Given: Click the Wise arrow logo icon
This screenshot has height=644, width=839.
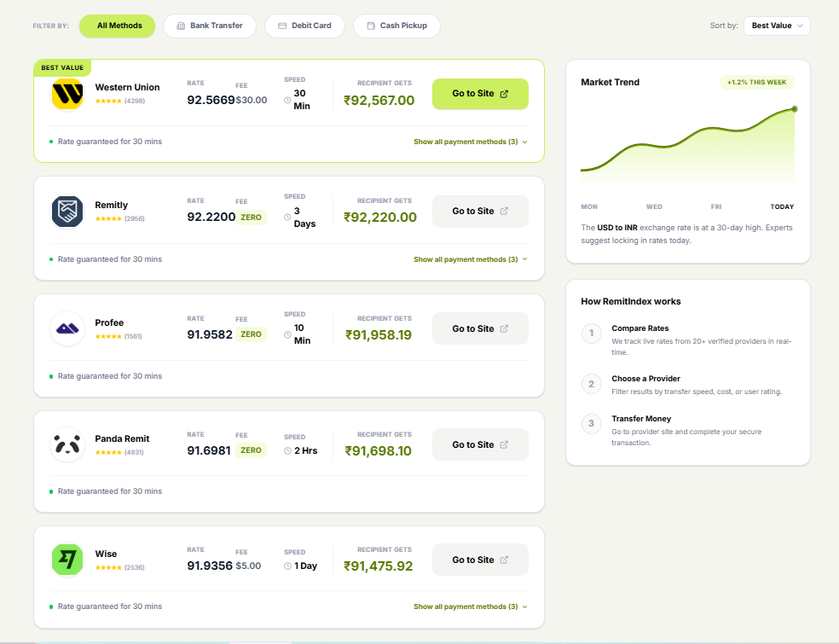Looking at the screenshot, I should tap(67, 560).
